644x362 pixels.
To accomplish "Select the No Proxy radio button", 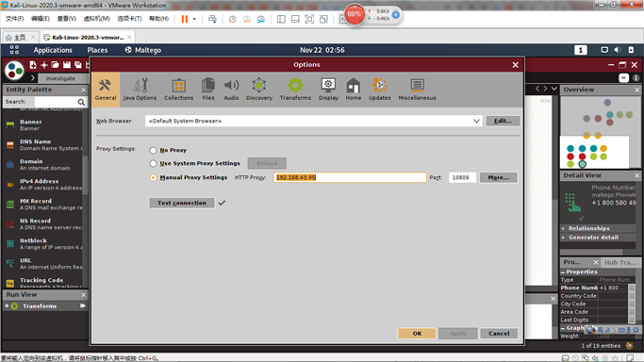I will click(153, 150).
